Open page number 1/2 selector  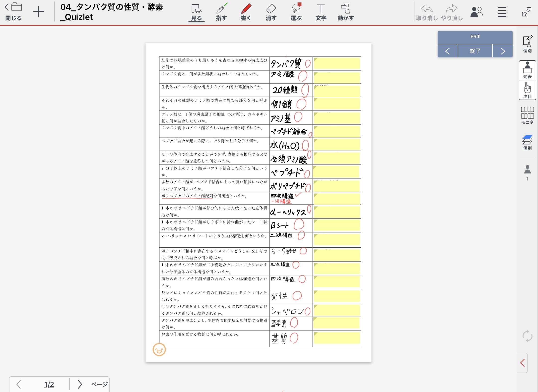point(49,385)
